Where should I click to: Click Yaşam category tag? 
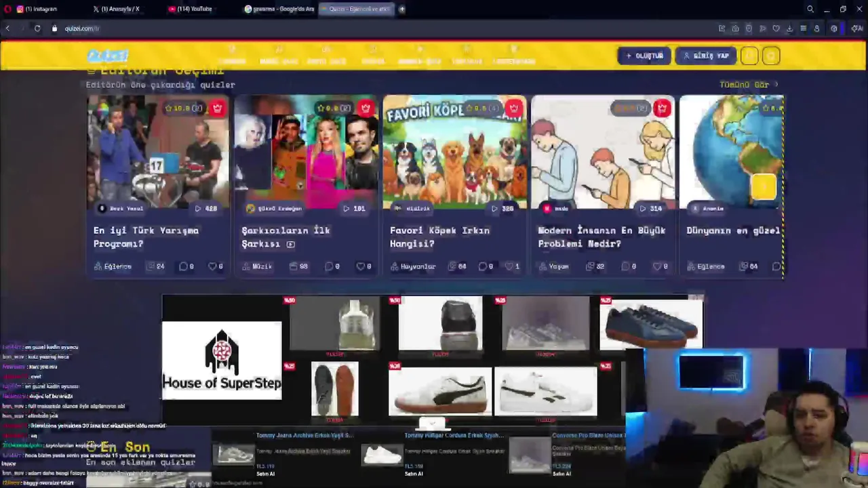pyautogui.click(x=554, y=266)
